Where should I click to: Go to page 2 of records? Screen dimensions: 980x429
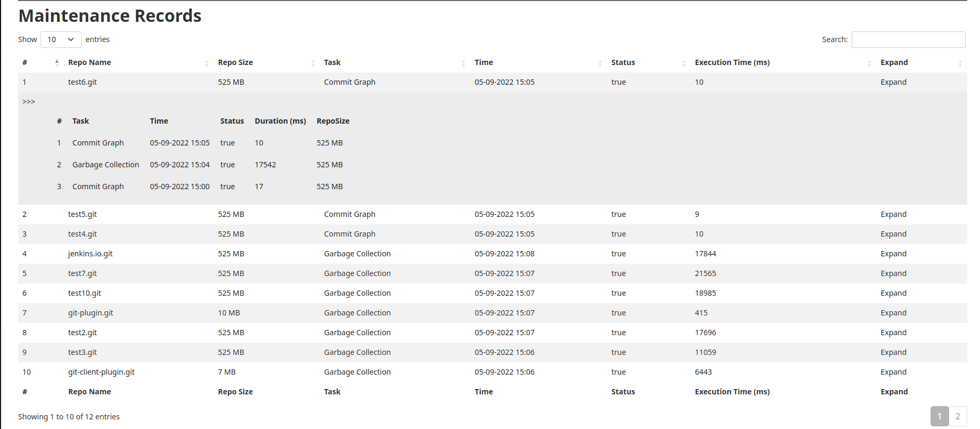(x=958, y=416)
